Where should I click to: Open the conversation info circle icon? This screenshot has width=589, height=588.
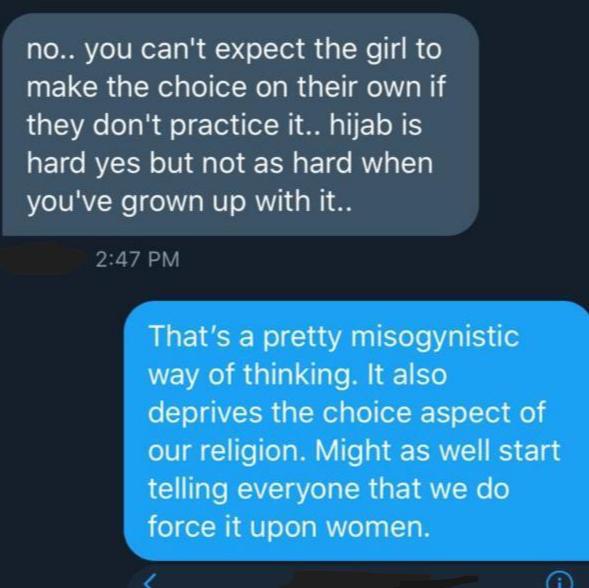click(559, 580)
